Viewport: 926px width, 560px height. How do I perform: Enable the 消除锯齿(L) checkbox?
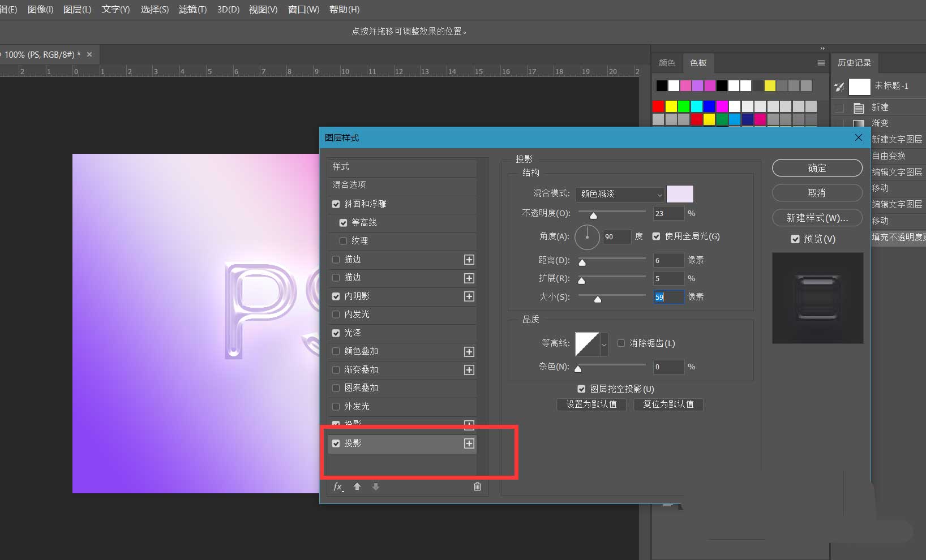click(x=621, y=343)
